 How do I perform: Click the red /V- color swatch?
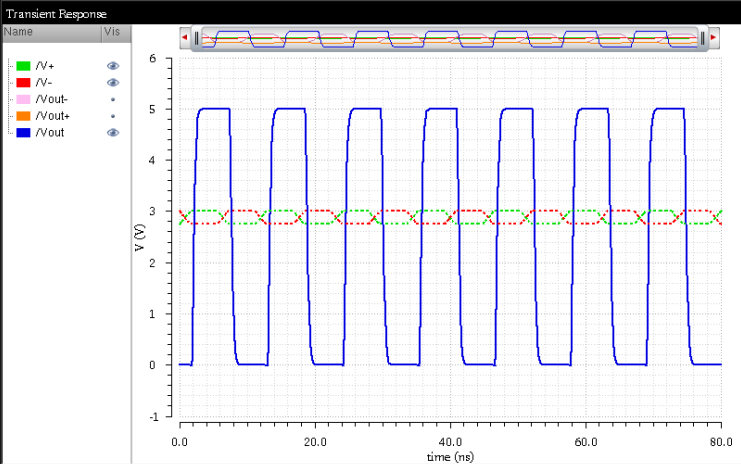click(23, 83)
